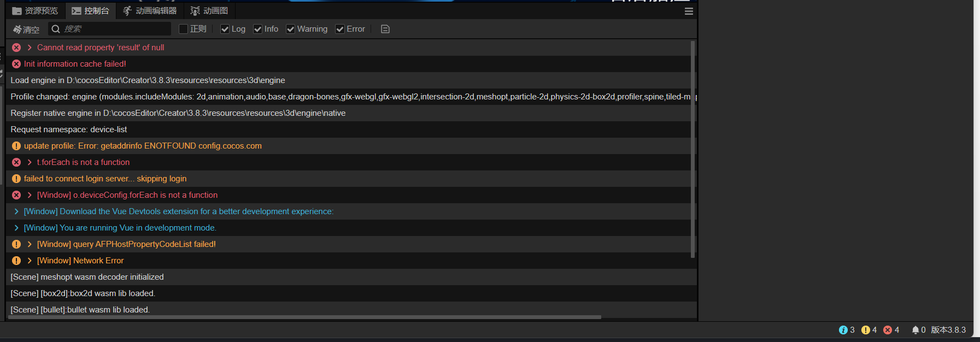
Task: Expand 'Cannot read property result of null' error
Action: (30, 48)
